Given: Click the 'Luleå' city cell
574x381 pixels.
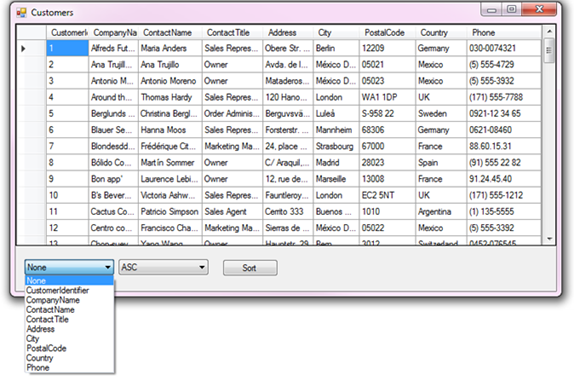Looking at the screenshot, I should [x=336, y=113].
